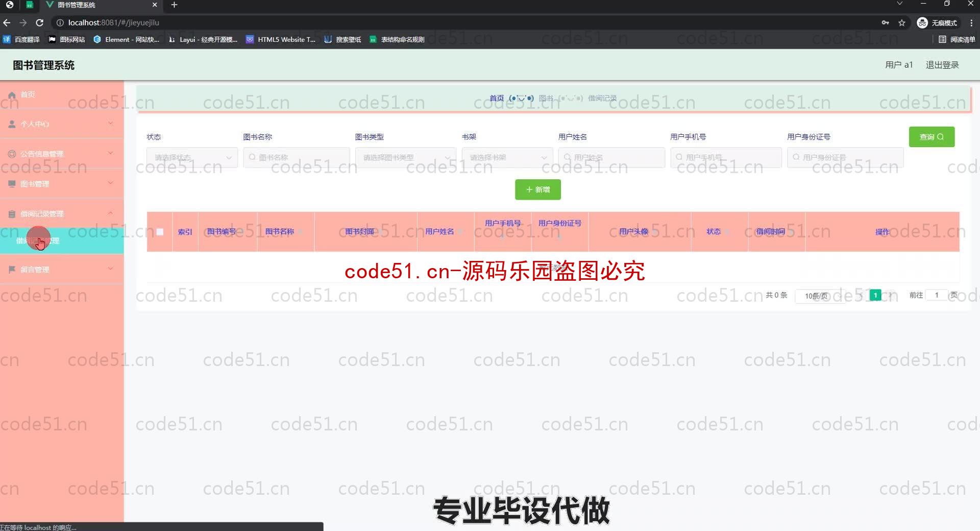Expand the 个人中心 submenu chevron
This screenshot has height=531, width=980.
tap(110, 123)
